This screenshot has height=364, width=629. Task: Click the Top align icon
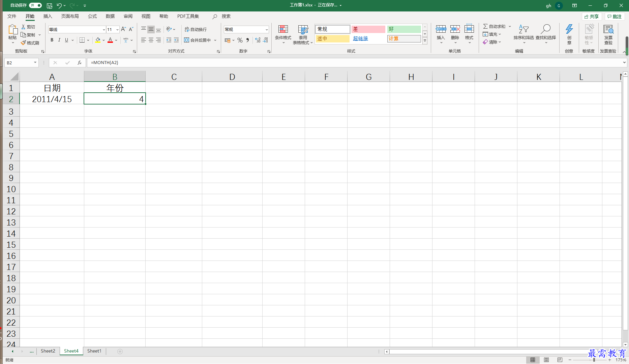(x=143, y=29)
